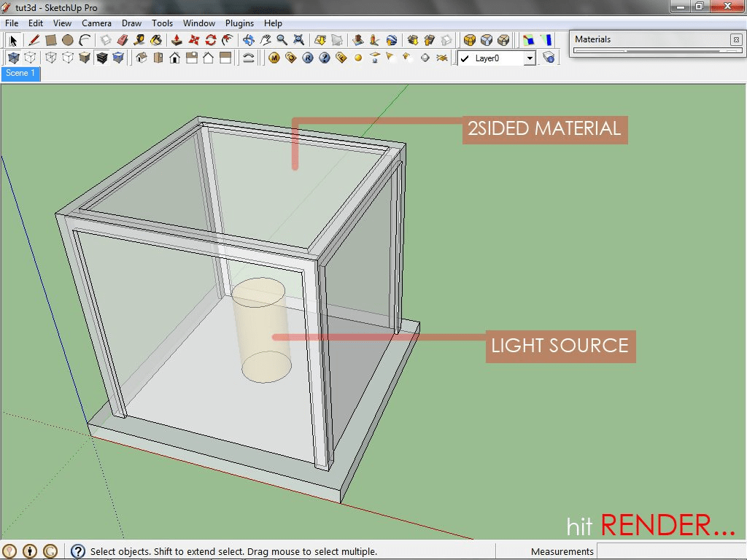This screenshot has width=747, height=560.
Task: Pick the Line pencil tool
Action: pyautogui.click(x=34, y=41)
